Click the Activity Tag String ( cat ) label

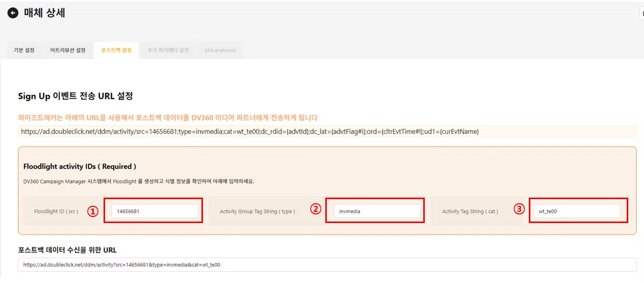click(470, 211)
